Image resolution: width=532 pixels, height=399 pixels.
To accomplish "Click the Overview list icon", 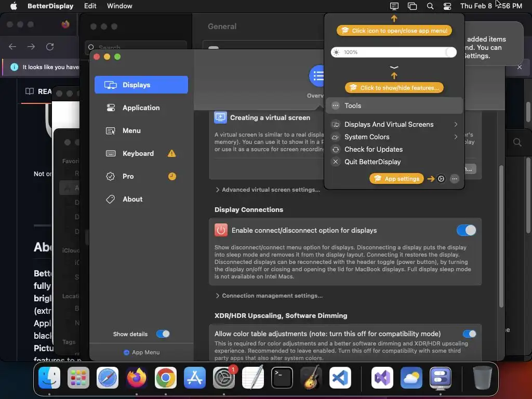I will [317, 76].
